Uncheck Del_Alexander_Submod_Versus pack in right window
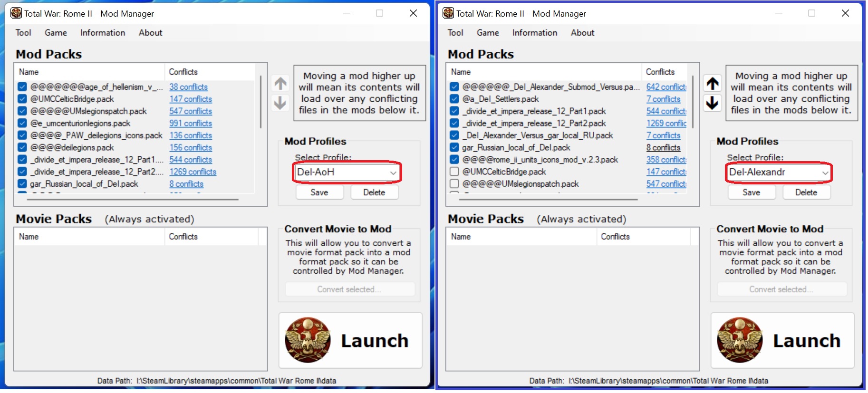Viewport: 868px width, 393px height. tap(454, 87)
